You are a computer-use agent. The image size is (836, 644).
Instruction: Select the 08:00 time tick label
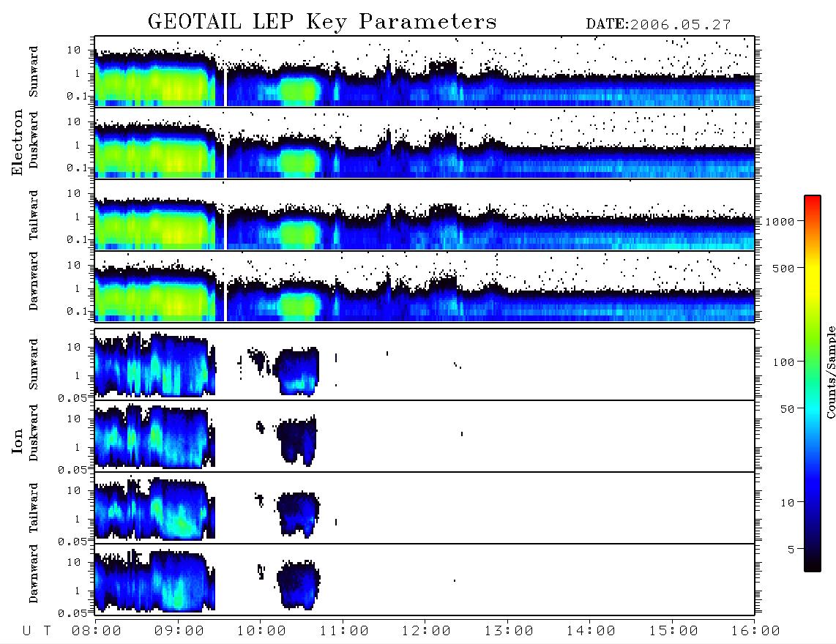click(97, 632)
